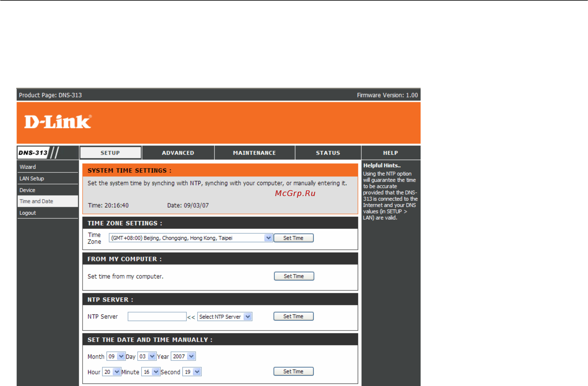Open the Second dropdown
Screen dimensions: 588x386
click(x=192, y=372)
